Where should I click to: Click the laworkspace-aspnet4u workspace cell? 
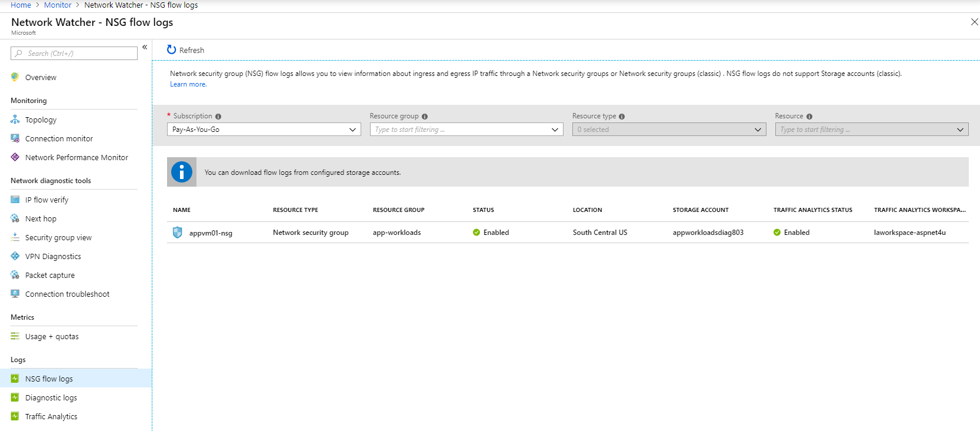910,233
